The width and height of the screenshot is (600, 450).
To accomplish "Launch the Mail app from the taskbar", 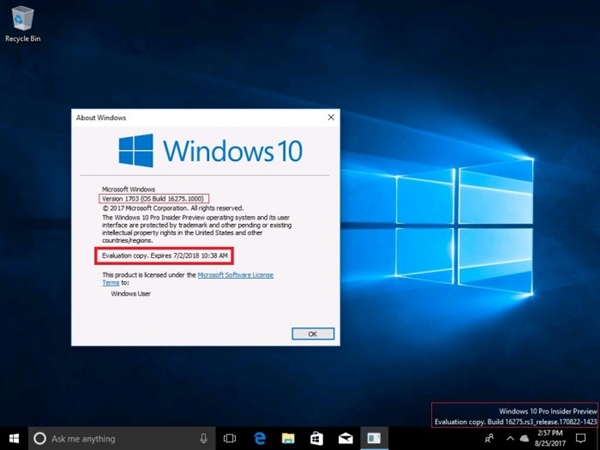I will click(x=345, y=438).
